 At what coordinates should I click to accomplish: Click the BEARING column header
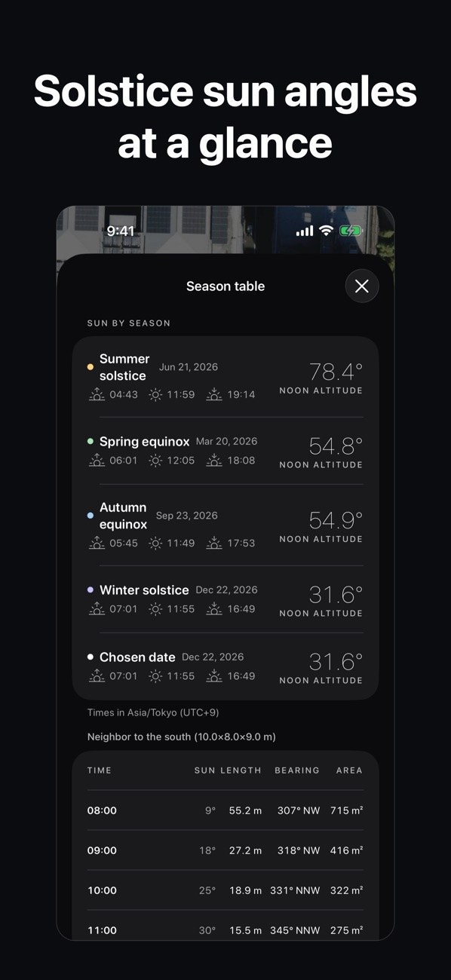(x=297, y=770)
